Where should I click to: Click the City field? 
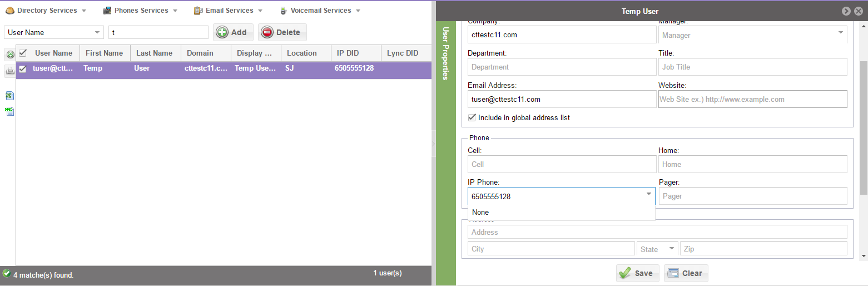click(x=551, y=249)
